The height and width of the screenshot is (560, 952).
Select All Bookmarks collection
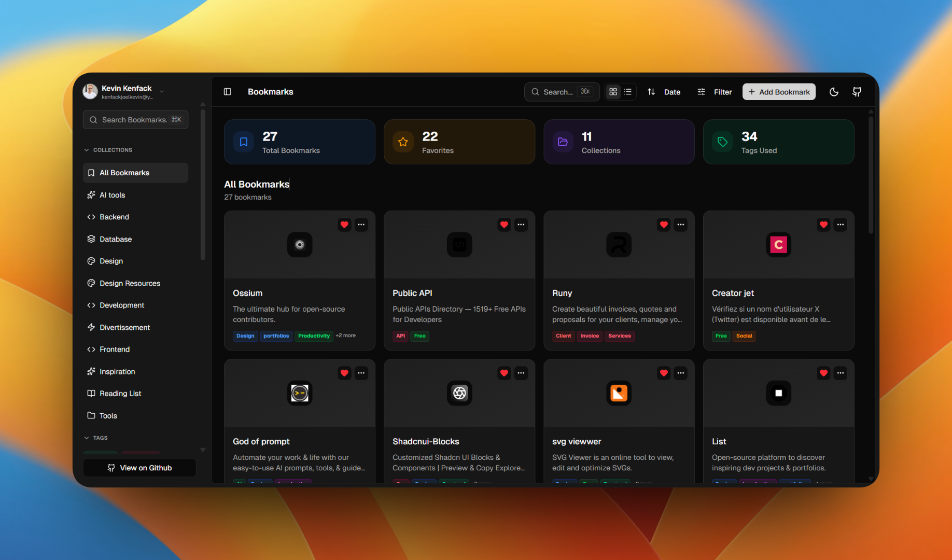point(135,173)
